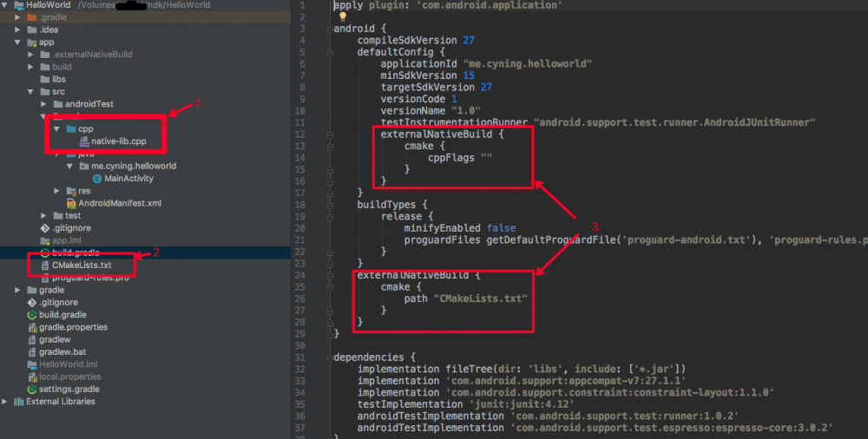Screen dimensions: 868x439
Task: Select the androidTest folder
Action: pyautogui.click(x=89, y=104)
